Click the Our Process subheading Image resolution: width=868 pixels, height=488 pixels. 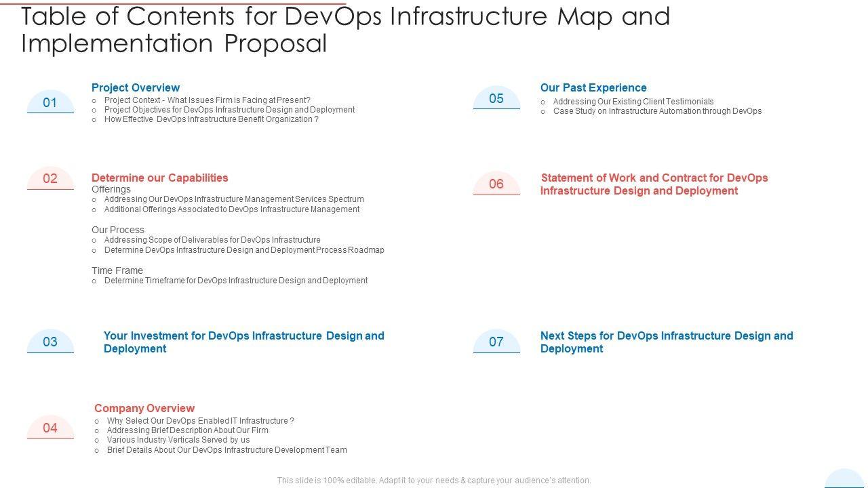pos(118,230)
